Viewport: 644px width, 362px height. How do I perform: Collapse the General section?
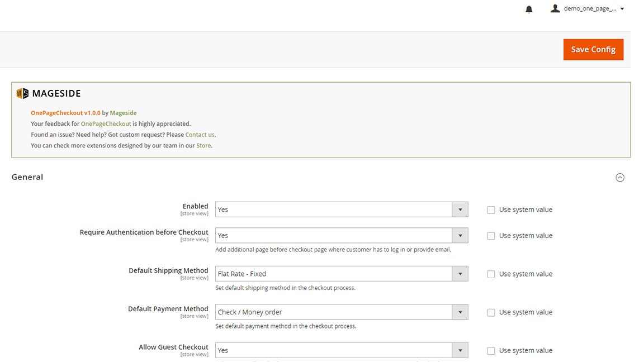click(620, 177)
